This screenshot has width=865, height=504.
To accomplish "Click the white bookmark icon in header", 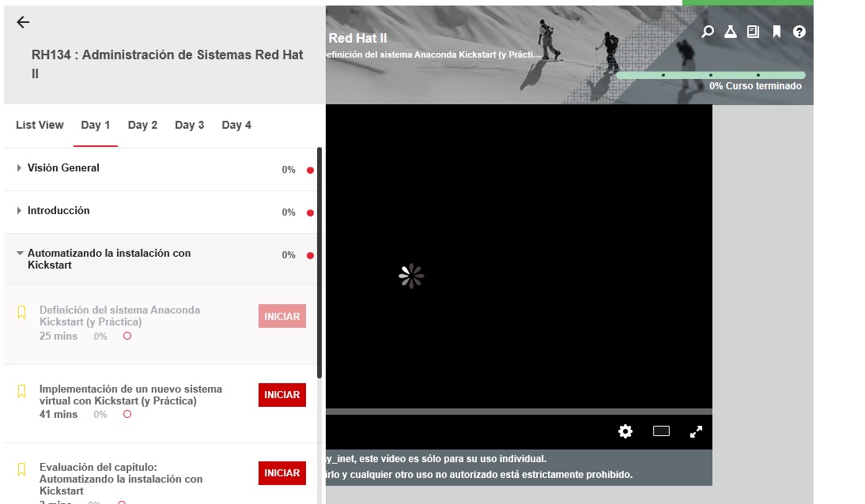I will point(776,32).
